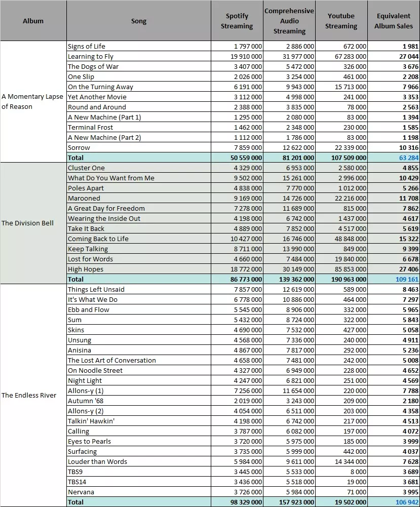Screen dimensions: 420x507
Task: Click Things Left Unsaid cell
Action: (139, 289)
